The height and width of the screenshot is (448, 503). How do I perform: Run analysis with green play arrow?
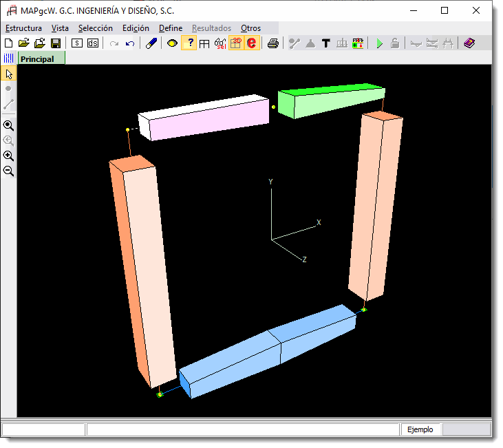[380, 43]
